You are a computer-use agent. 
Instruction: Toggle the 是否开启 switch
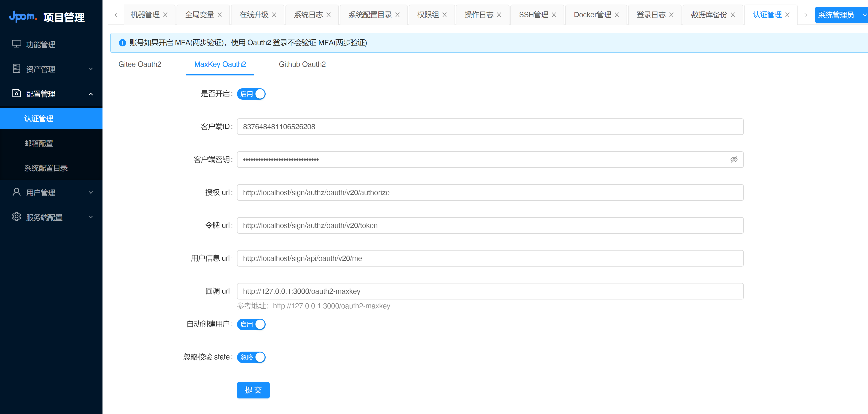[x=251, y=94]
